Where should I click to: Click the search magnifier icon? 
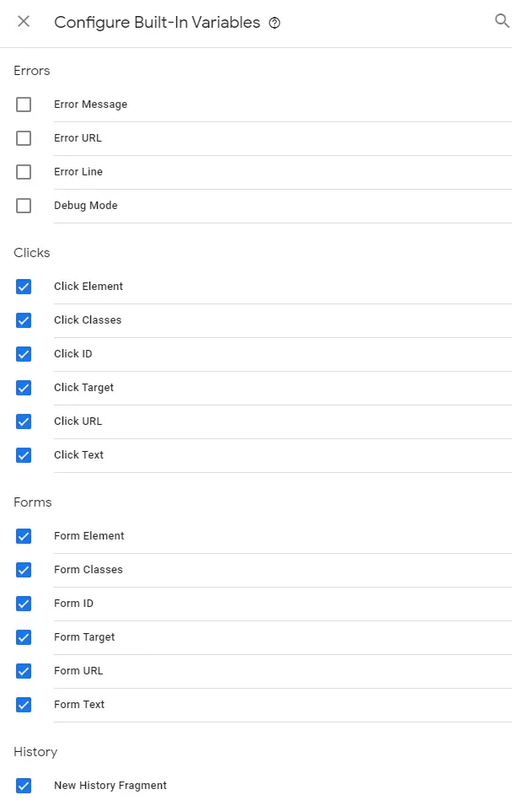[502, 21]
